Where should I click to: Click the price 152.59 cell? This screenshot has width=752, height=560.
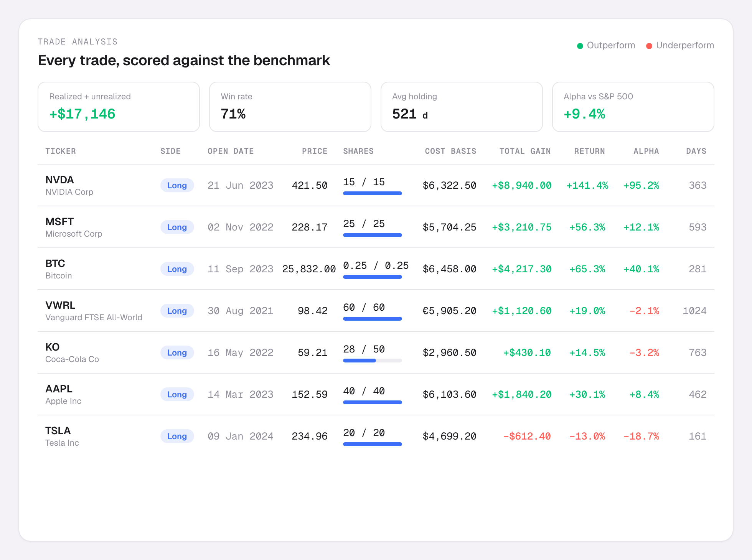pyautogui.click(x=310, y=395)
